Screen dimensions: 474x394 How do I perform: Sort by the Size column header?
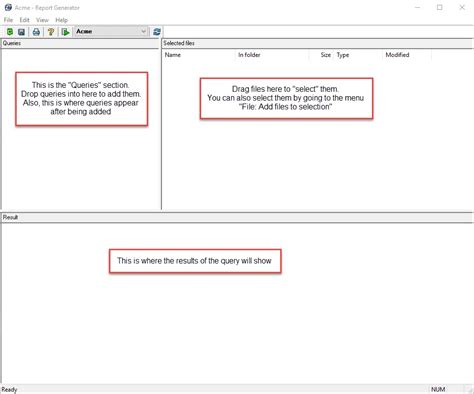[321, 55]
